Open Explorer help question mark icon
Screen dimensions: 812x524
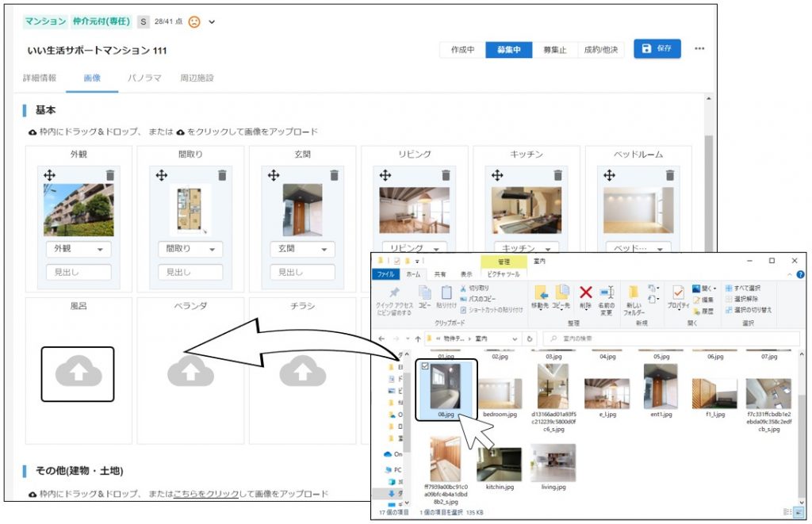point(800,274)
